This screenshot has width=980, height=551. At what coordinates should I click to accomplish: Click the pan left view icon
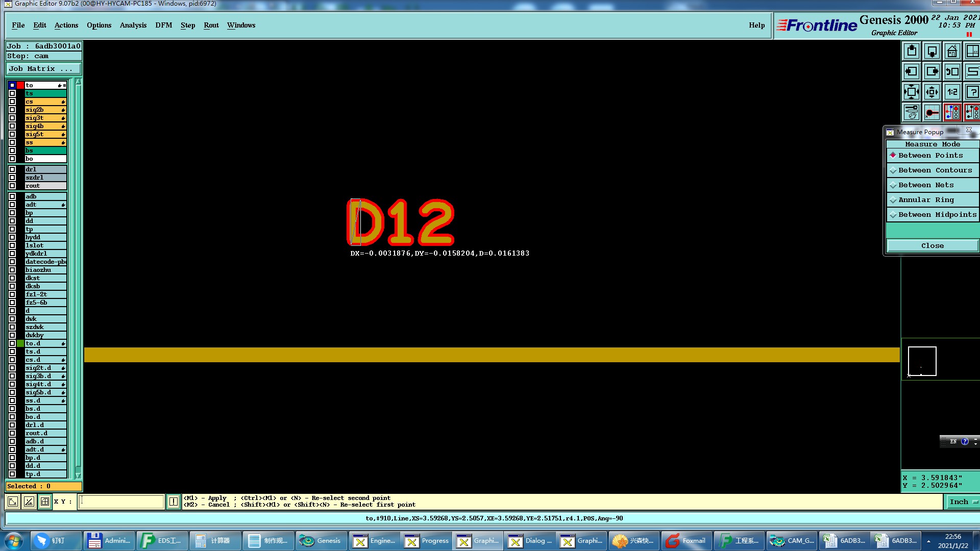pyautogui.click(x=912, y=71)
